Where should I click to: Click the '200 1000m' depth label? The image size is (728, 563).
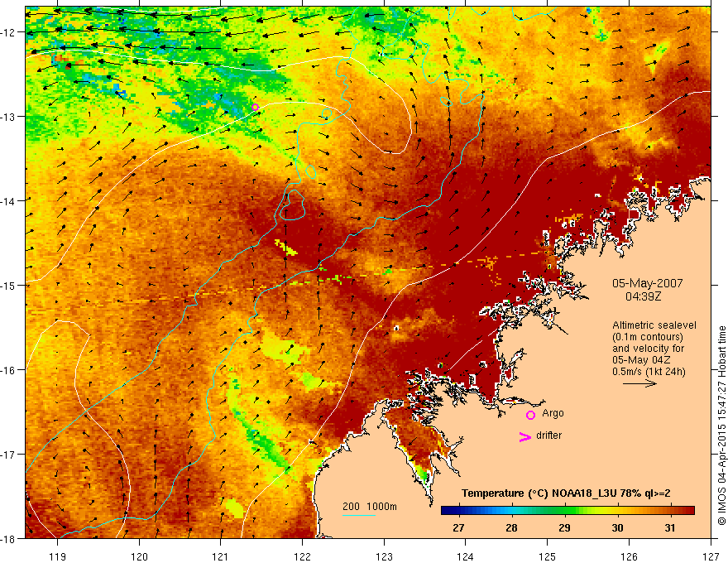[x=370, y=507]
